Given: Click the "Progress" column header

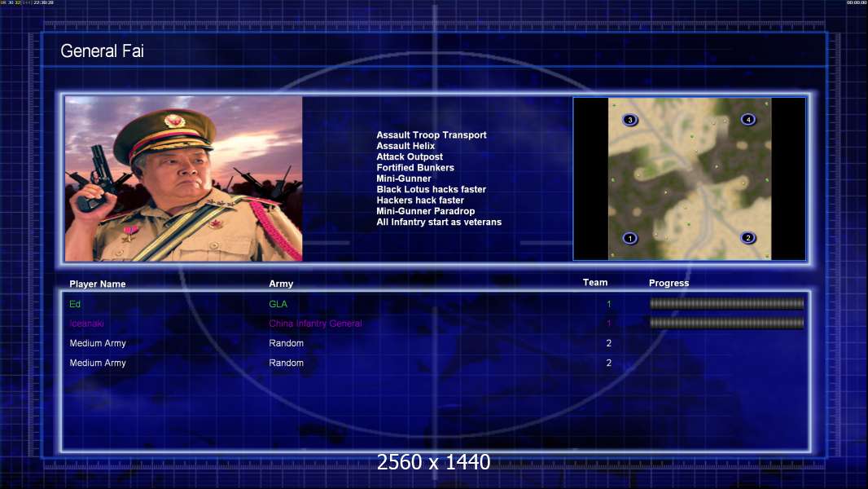Looking at the screenshot, I should tap(669, 283).
